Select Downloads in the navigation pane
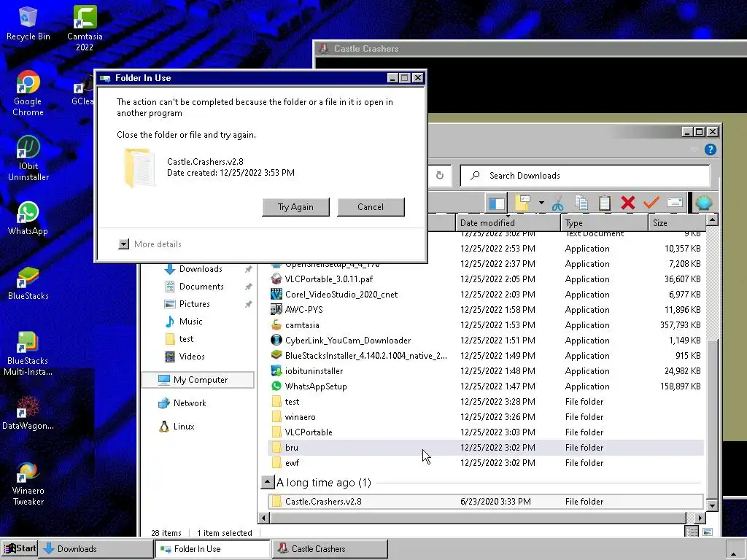Screen dimensions: 747x560 coord(200,269)
